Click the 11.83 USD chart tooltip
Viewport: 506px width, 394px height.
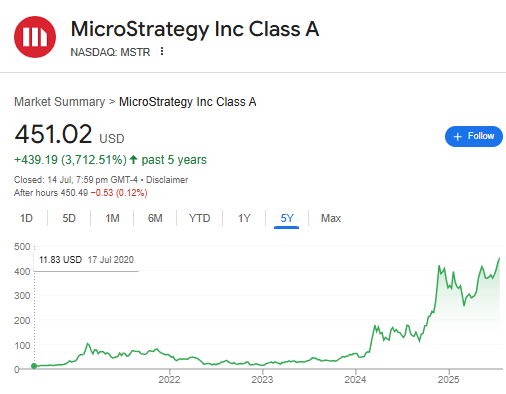[x=86, y=260]
